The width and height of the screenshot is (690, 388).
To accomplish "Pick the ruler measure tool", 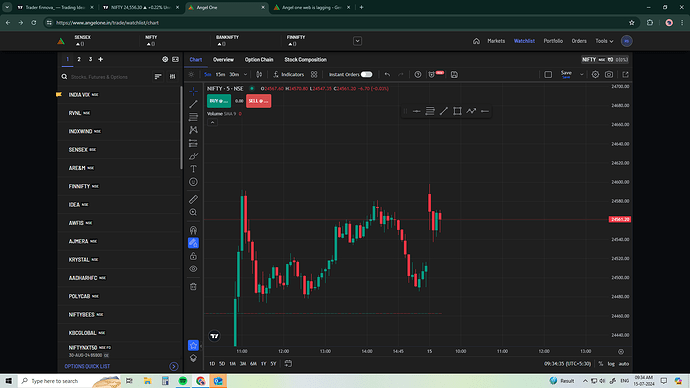I will tap(193, 199).
